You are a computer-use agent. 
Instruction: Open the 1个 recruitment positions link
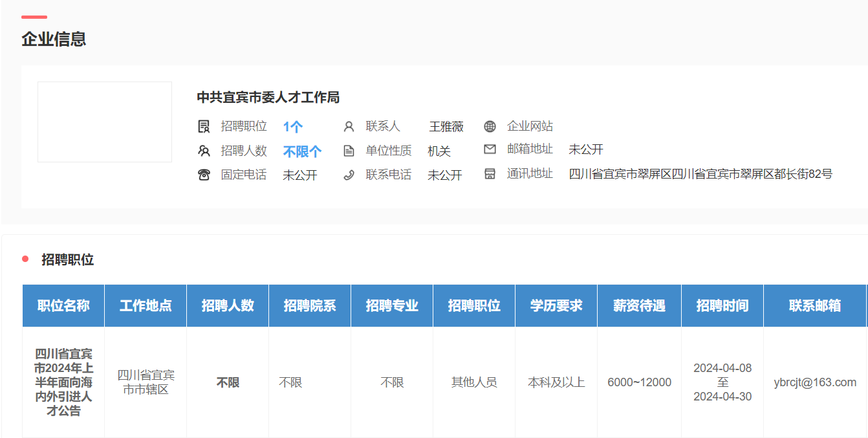[293, 127]
